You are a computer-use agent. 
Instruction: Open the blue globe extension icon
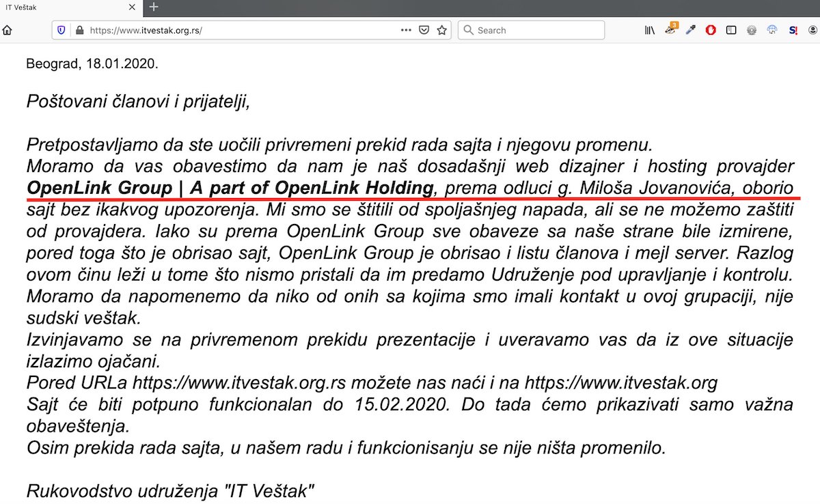[x=772, y=30]
